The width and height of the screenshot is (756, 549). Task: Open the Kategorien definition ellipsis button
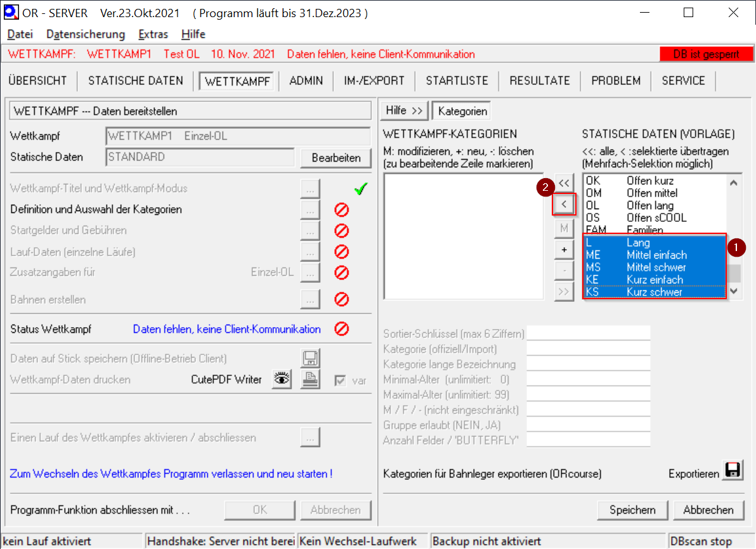tap(310, 209)
